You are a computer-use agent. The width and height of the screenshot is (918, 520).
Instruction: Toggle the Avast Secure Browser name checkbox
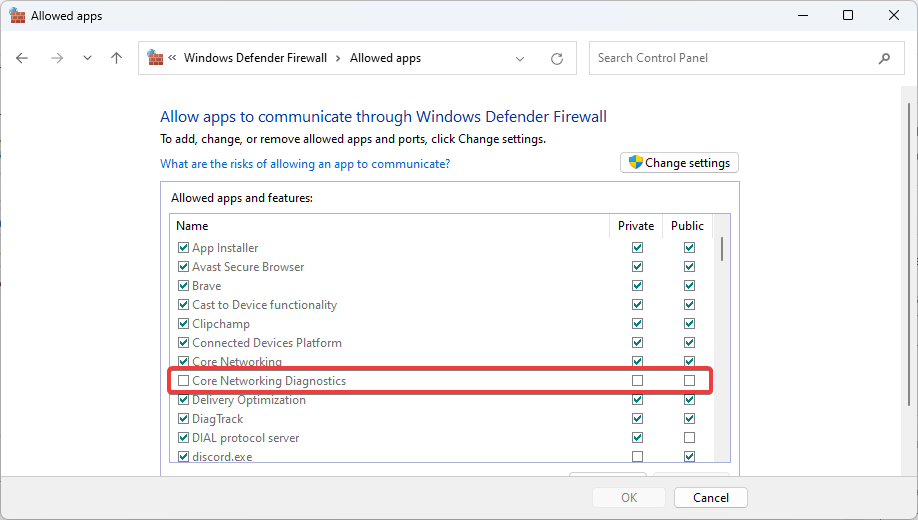(183, 266)
